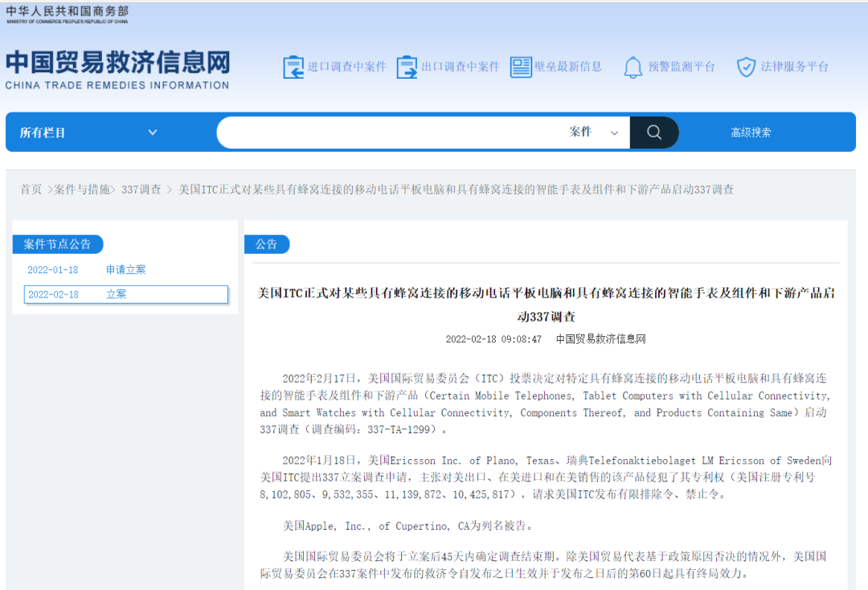Image resolution: width=868 pixels, height=590 pixels.
Task: Click the 进口调查中案件 import icon
Action: (293, 67)
